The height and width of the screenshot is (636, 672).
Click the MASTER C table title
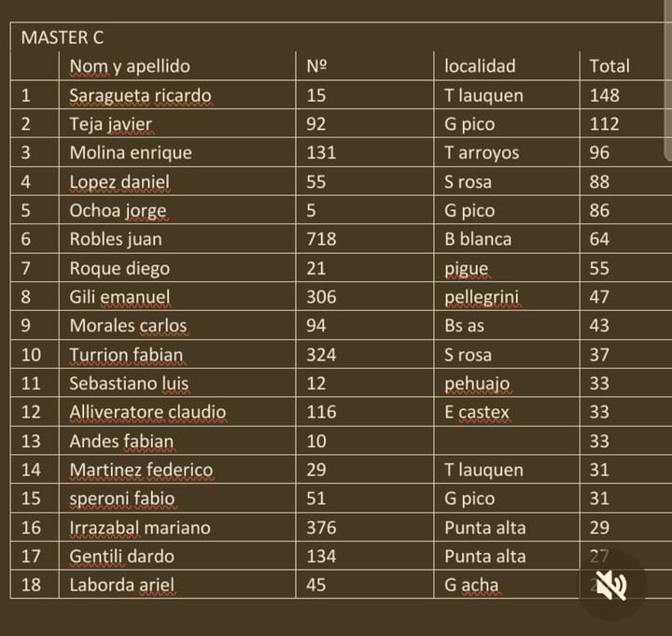pyautogui.click(x=63, y=37)
